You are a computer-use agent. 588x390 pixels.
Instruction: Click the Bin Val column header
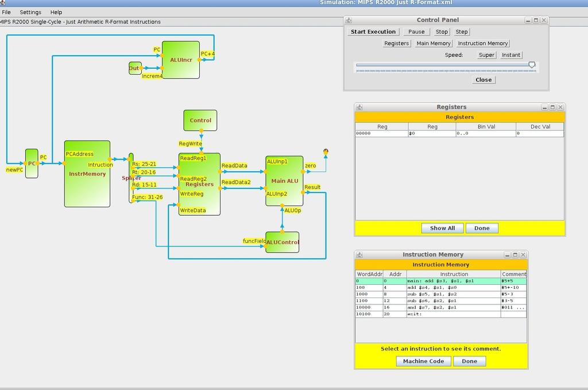pyautogui.click(x=486, y=127)
